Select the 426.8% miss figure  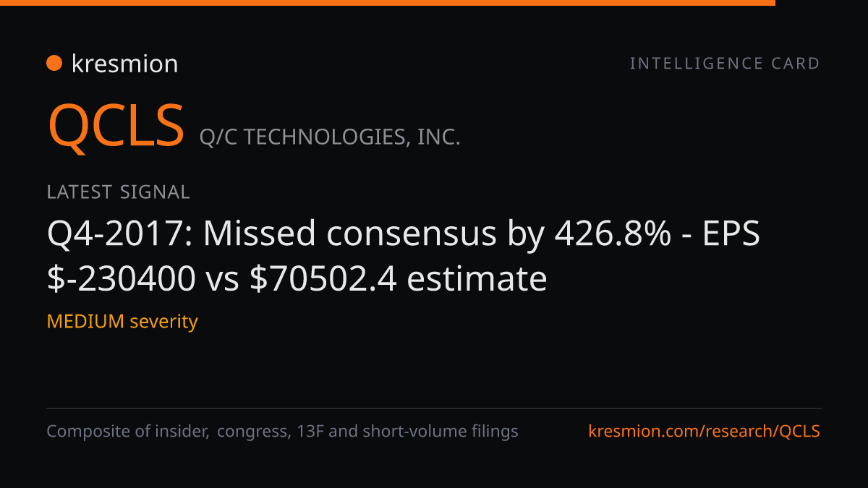point(613,234)
